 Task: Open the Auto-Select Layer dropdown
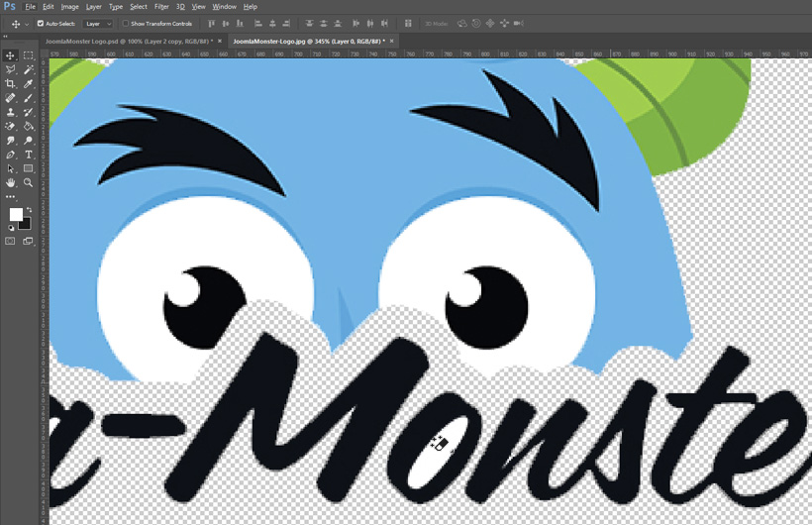(97, 24)
